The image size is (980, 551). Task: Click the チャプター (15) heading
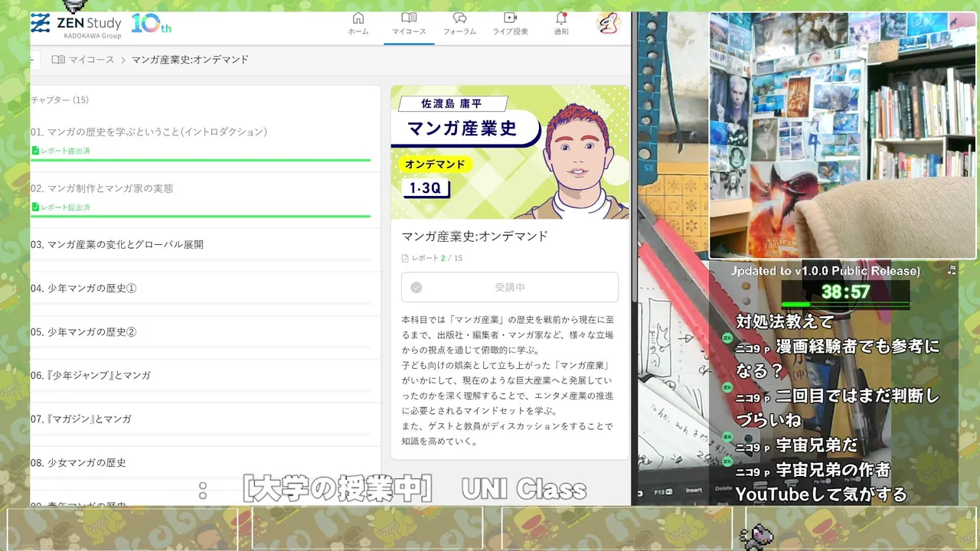tap(60, 100)
